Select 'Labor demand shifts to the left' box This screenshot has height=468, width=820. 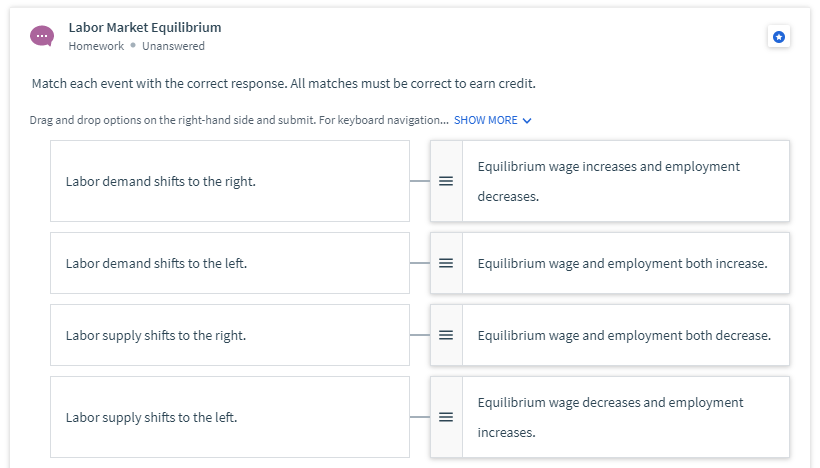tap(229, 263)
